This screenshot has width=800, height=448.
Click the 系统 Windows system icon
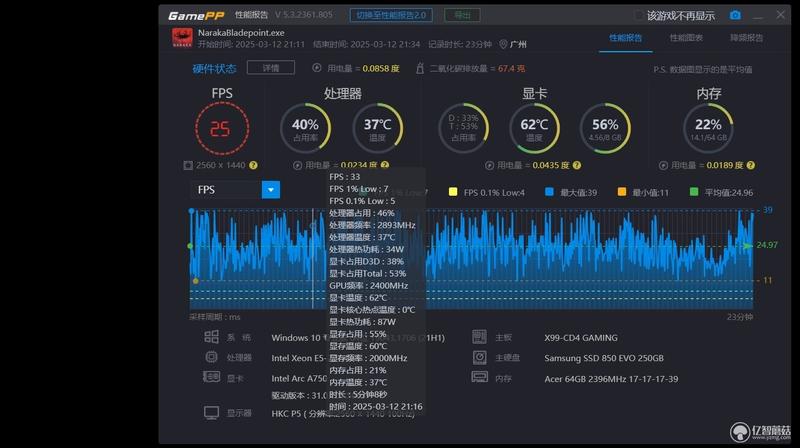click(x=211, y=337)
